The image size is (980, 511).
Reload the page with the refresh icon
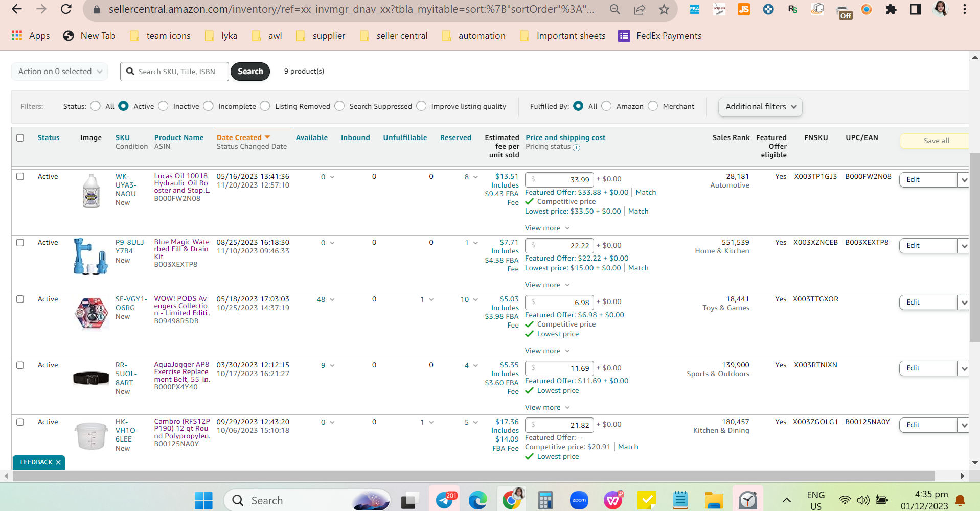pos(66,9)
